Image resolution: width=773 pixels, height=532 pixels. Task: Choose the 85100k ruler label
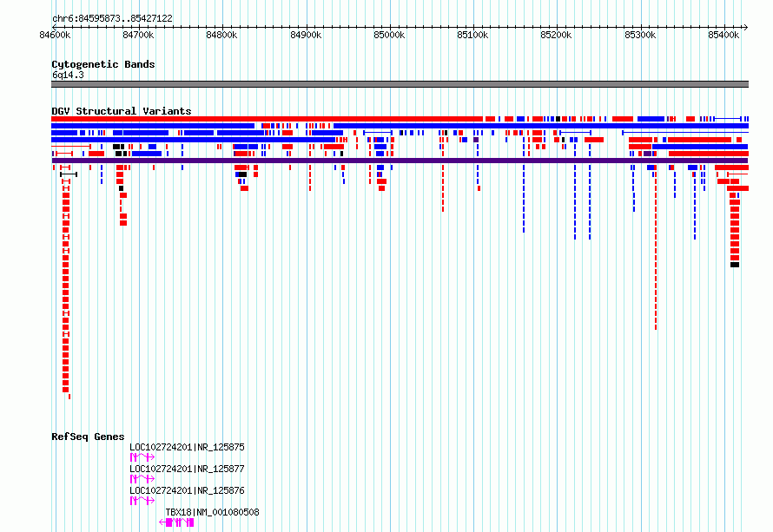tap(472, 35)
